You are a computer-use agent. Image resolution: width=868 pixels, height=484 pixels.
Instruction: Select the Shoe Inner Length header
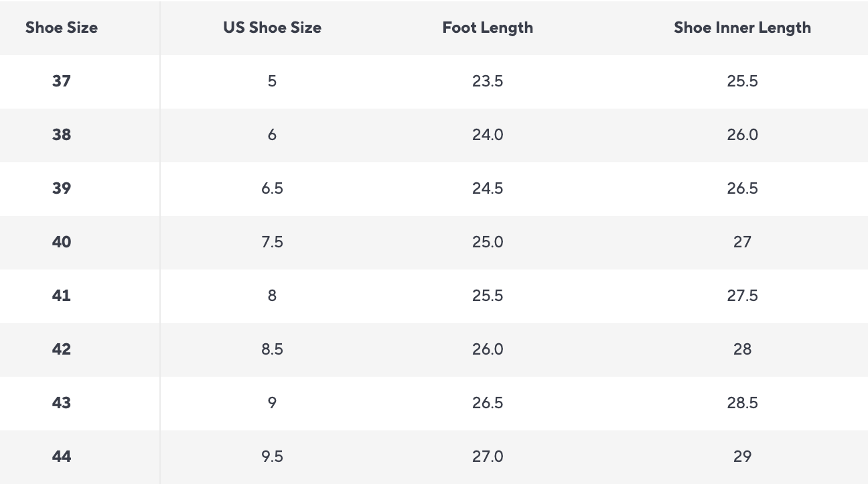[x=742, y=27]
